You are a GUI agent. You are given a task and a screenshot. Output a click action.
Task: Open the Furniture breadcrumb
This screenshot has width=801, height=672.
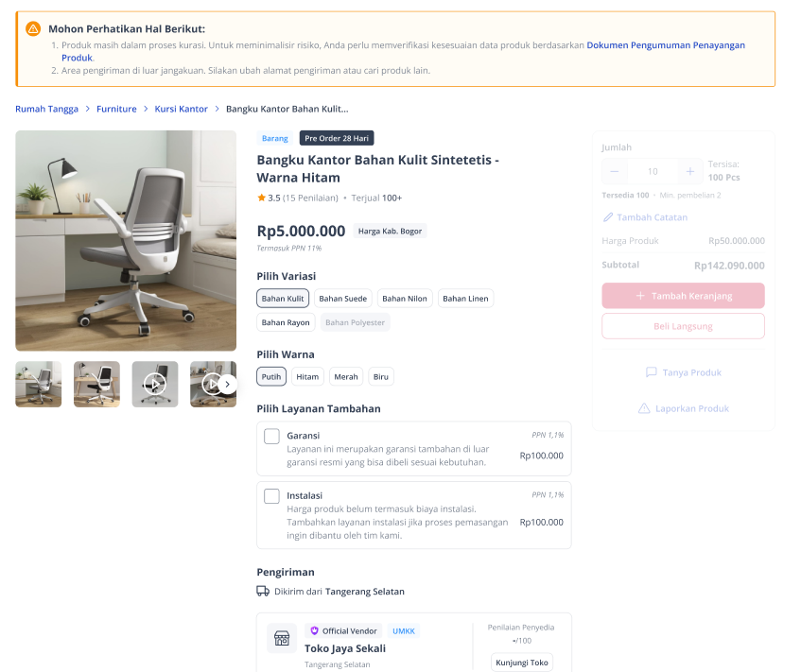116,109
